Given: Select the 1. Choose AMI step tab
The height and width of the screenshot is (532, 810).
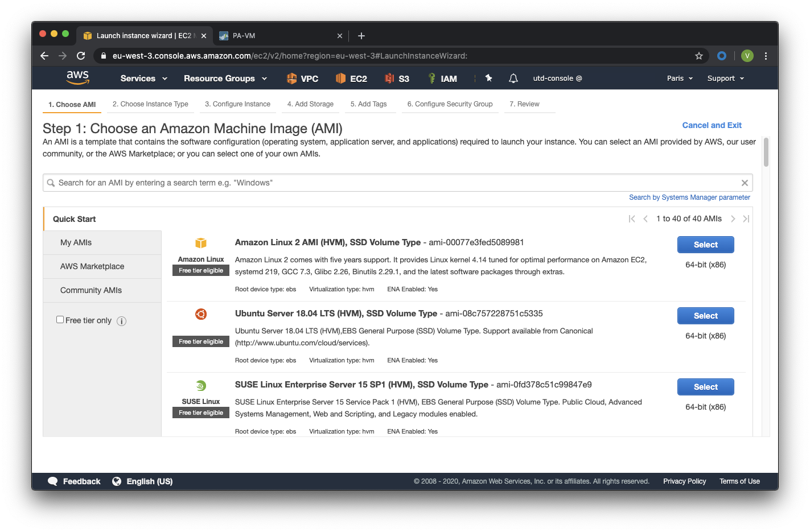Looking at the screenshot, I should 72,104.
